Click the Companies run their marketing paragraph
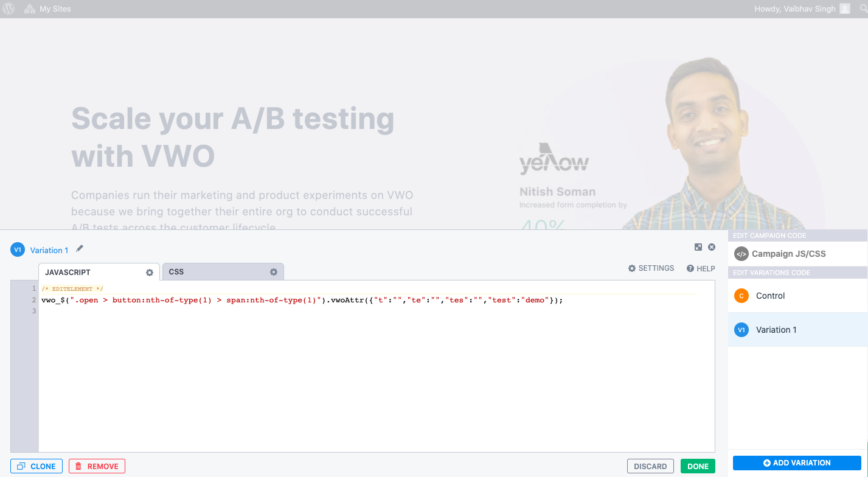This screenshot has height=477, width=868. [242, 211]
